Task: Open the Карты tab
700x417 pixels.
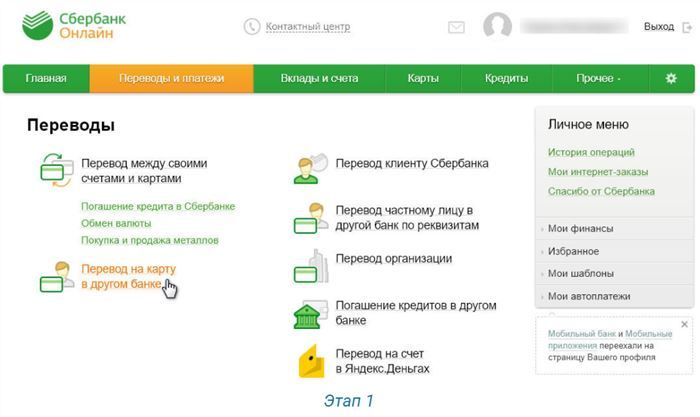Action: coord(423,79)
